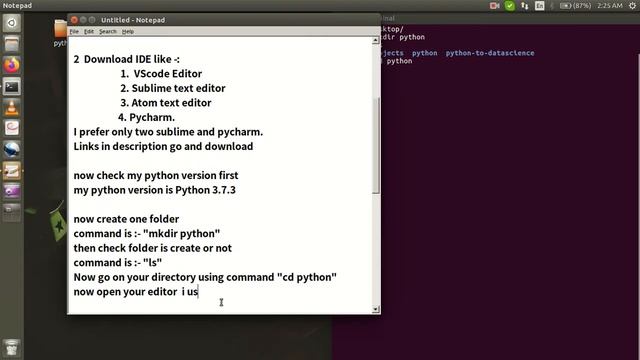Image resolution: width=640 pixels, height=360 pixels.
Task: Open the File menu in Notepad
Action: 74,31
